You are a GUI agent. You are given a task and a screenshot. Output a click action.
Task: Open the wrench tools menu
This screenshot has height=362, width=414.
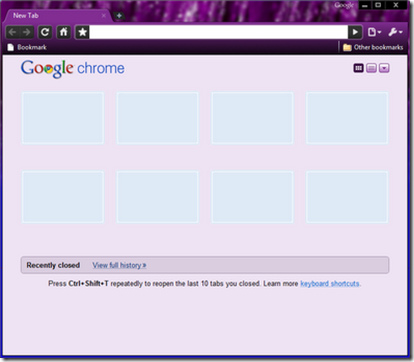pos(396,32)
